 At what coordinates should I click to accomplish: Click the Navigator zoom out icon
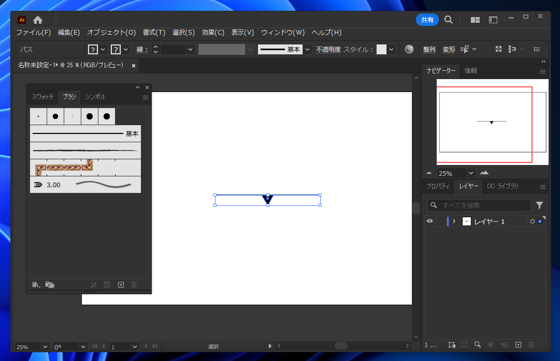tap(429, 173)
